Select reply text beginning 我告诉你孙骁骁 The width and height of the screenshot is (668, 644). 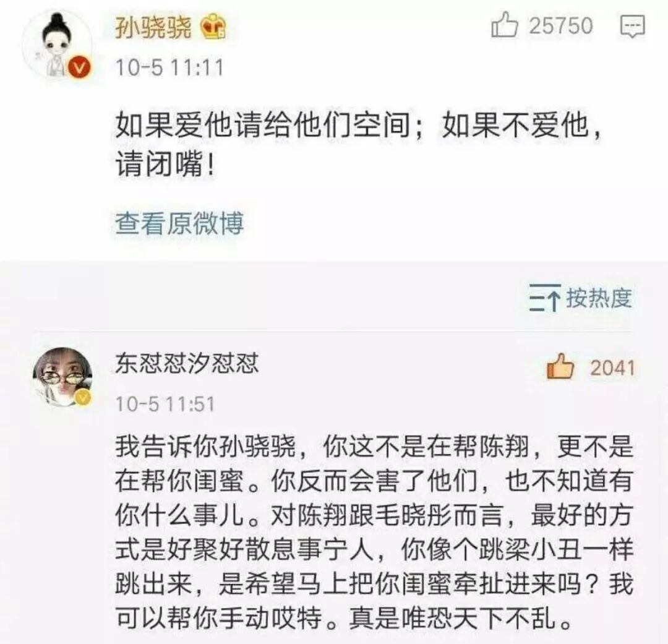[374, 533]
